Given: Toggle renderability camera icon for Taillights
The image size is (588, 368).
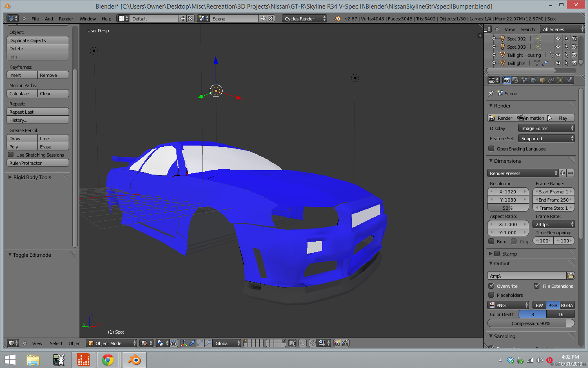Looking at the screenshot, I should [x=574, y=63].
